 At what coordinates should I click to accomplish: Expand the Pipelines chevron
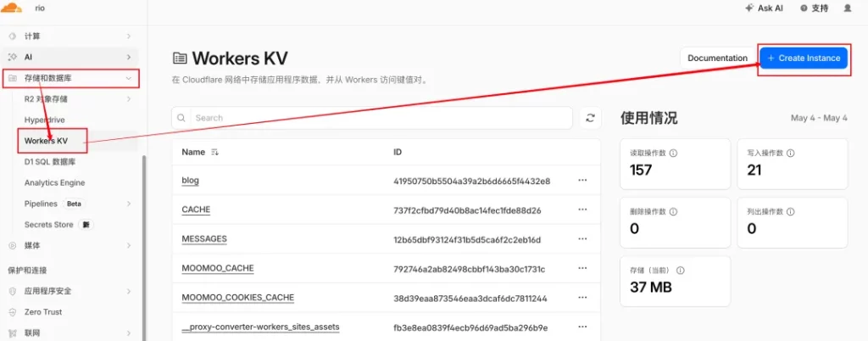(129, 204)
